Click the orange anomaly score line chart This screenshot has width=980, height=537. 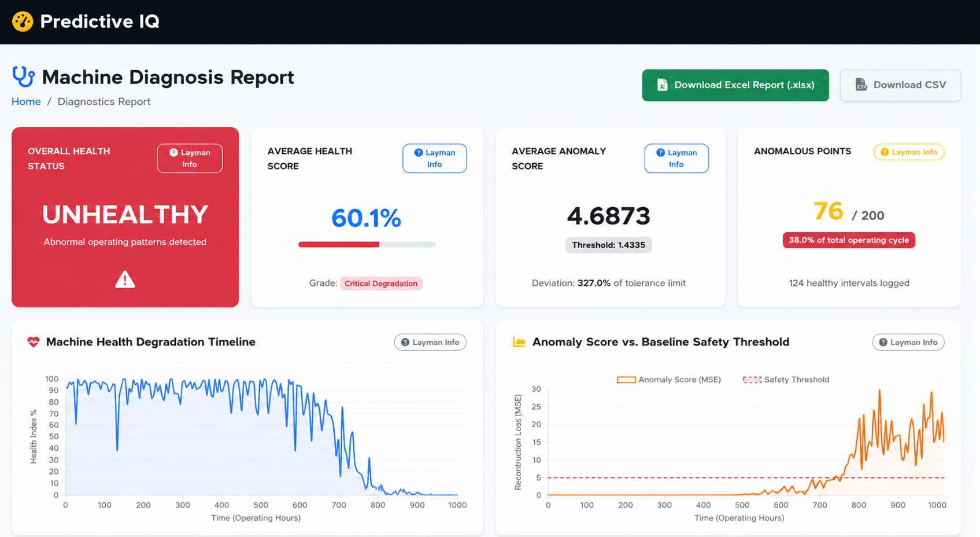pos(746,443)
